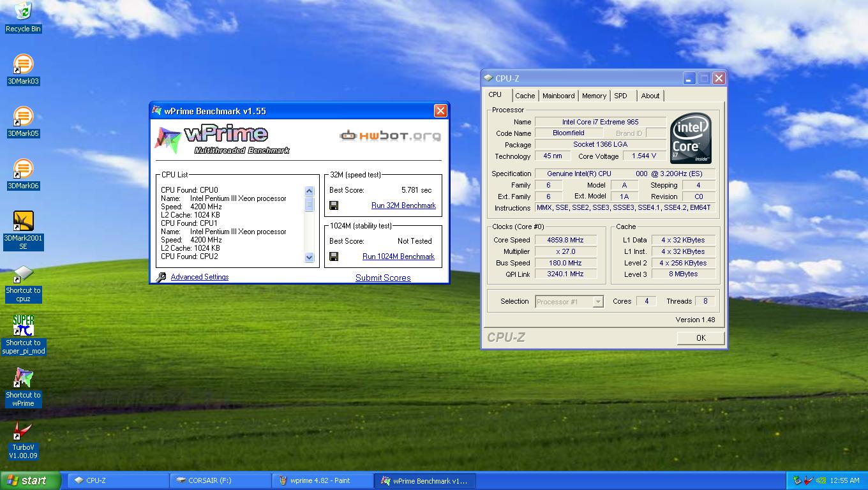Click the hwbot.org logo in wPrime
The image size is (868, 490).
coord(390,135)
